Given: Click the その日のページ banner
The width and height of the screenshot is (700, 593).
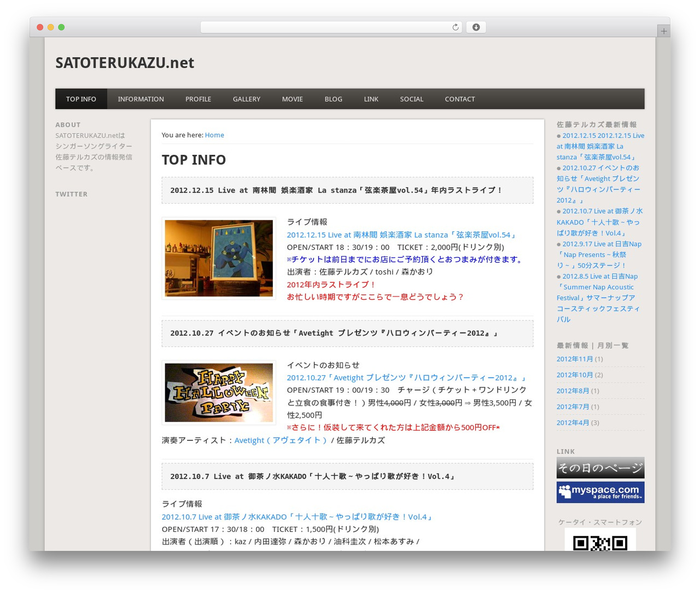Looking at the screenshot, I should pyautogui.click(x=600, y=468).
